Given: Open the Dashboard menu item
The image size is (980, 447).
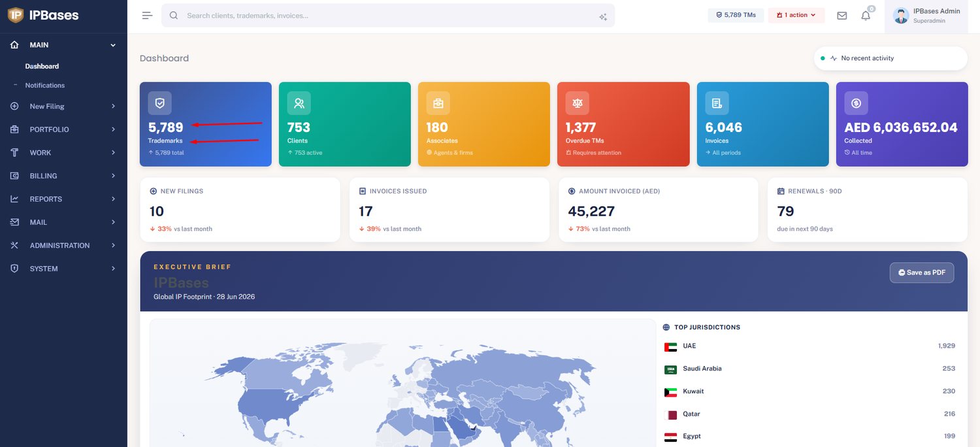Looking at the screenshot, I should click(x=42, y=67).
